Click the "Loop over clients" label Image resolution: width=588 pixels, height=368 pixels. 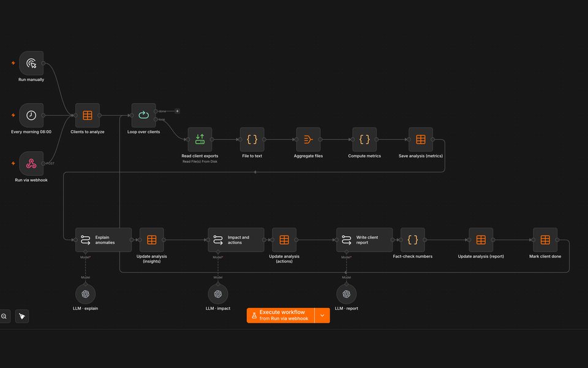[x=143, y=132]
